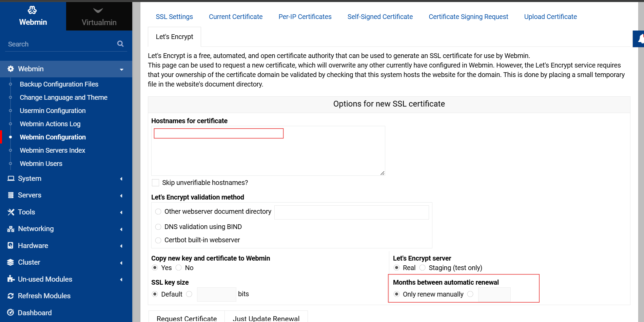
Task: Select Other webserver document directory radio
Action: coord(158,212)
